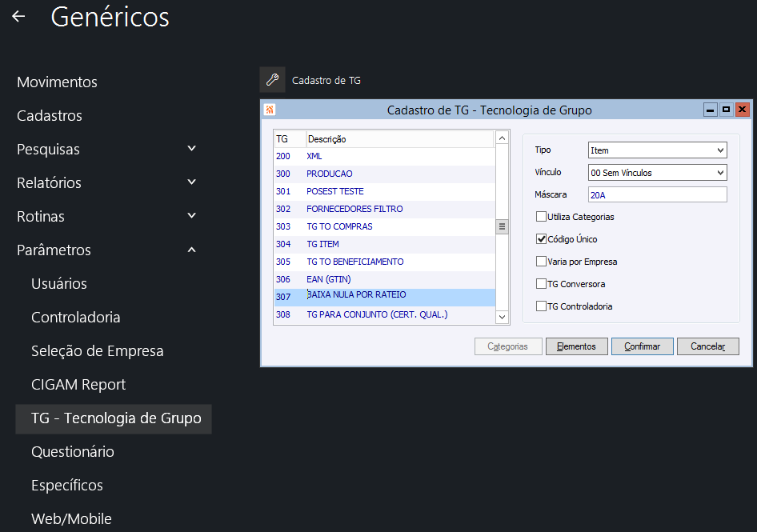Open Questionário in the sidebar
Image resolution: width=757 pixels, height=532 pixels.
(x=72, y=452)
